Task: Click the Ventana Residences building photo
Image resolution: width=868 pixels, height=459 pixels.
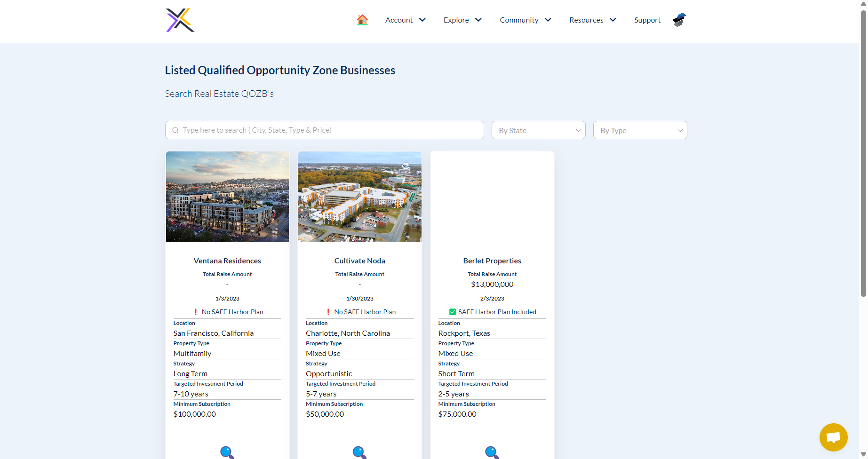Action: click(227, 197)
